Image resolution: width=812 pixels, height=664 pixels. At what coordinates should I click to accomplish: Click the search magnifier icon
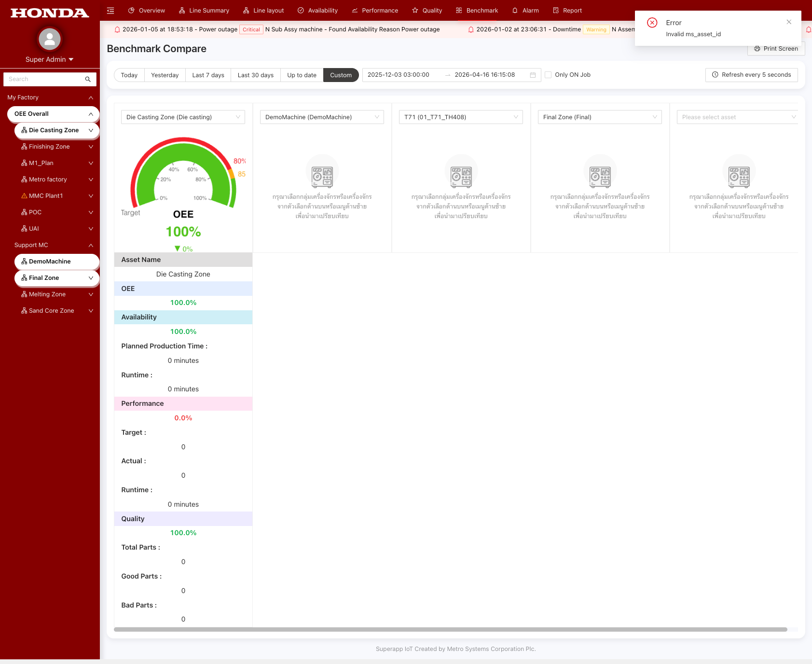click(88, 79)
